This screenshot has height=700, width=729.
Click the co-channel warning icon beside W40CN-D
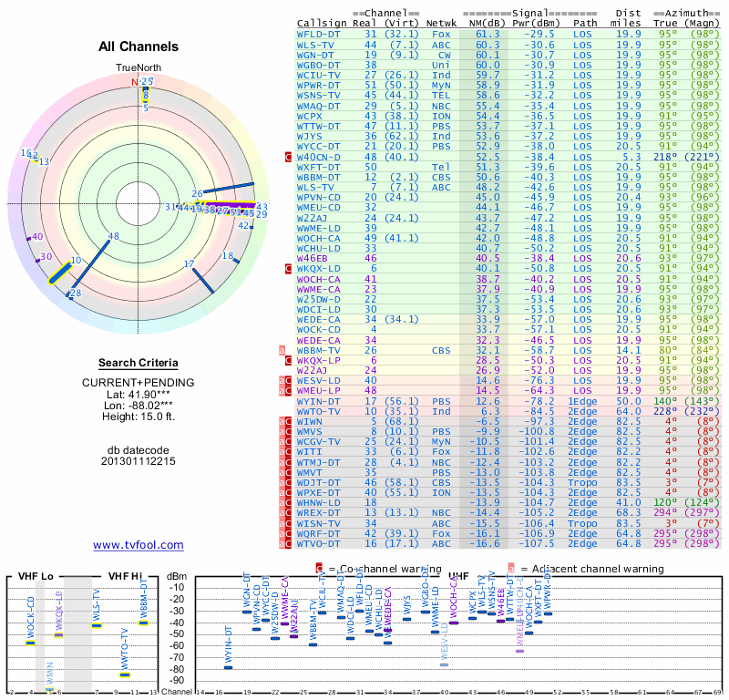(x=288, y=157)
